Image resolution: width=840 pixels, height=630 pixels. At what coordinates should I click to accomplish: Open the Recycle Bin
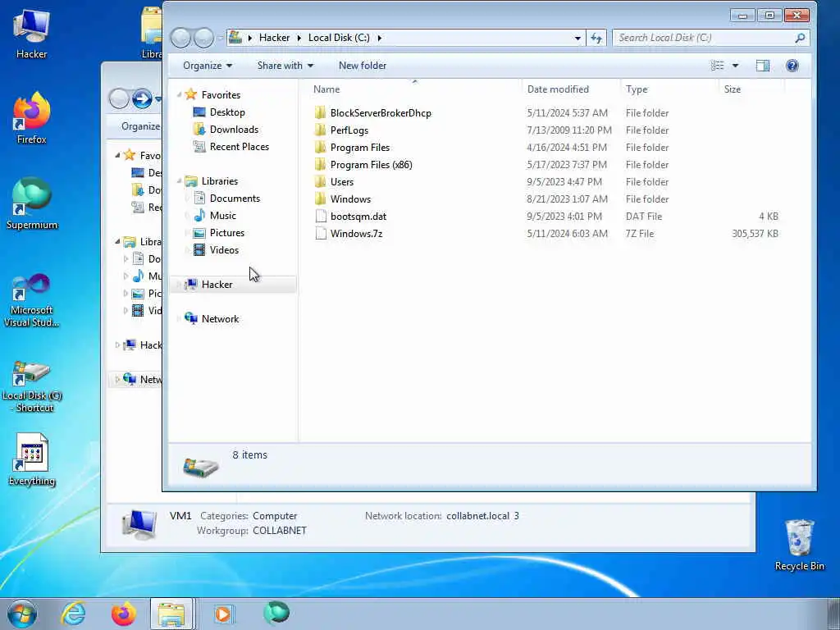pos(799,545)
